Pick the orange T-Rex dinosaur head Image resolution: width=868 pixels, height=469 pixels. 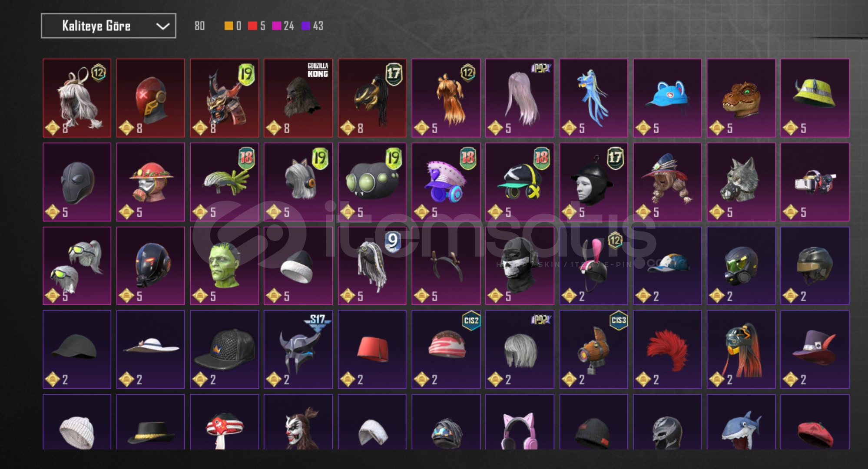741,98
